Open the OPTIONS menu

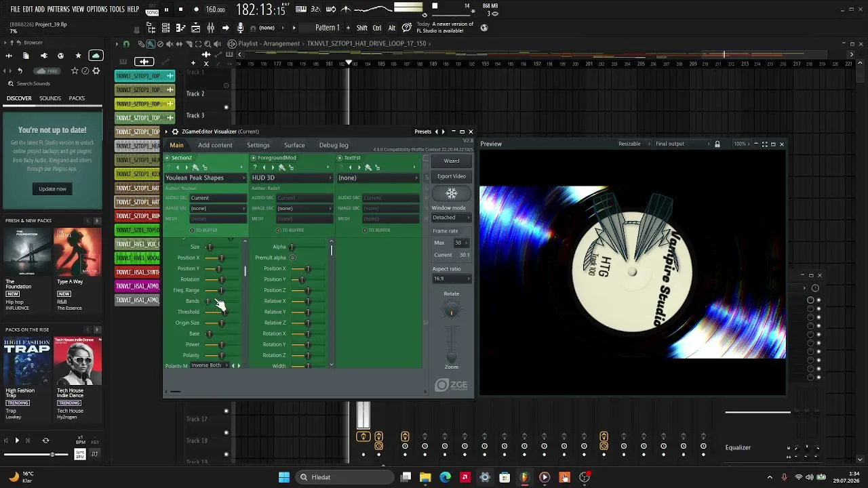tap(97, 9)
